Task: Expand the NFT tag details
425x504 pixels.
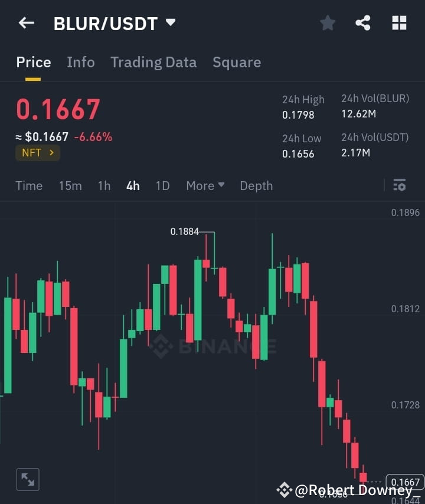Action: (x=37, y=152)
